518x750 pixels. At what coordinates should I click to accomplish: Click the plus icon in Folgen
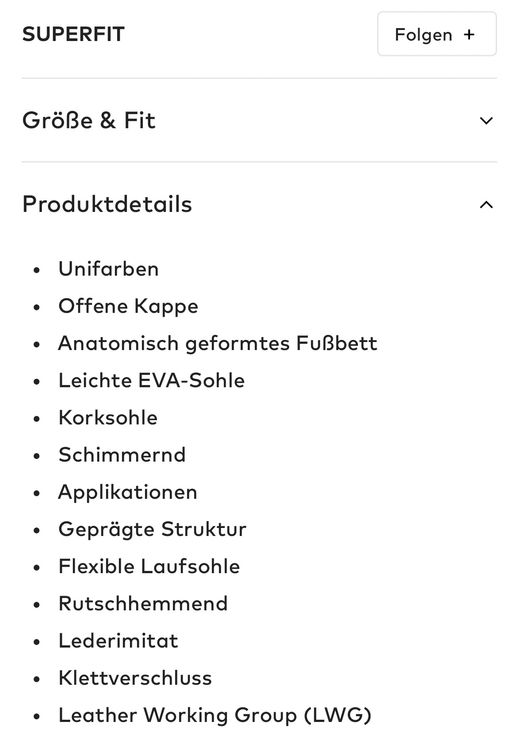pyautogui.click(x=469, y=34)
